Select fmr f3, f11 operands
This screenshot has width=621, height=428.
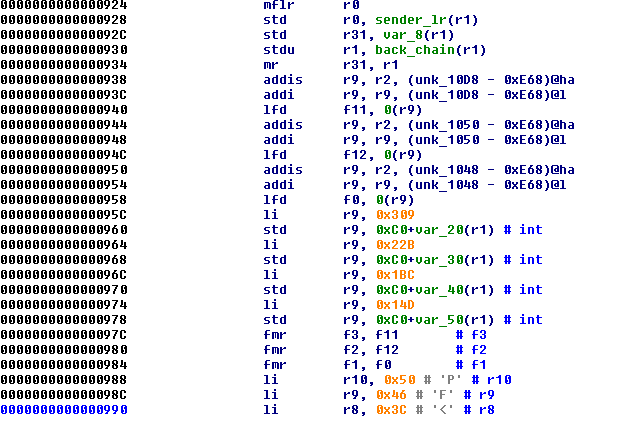(x=371, y=335)
